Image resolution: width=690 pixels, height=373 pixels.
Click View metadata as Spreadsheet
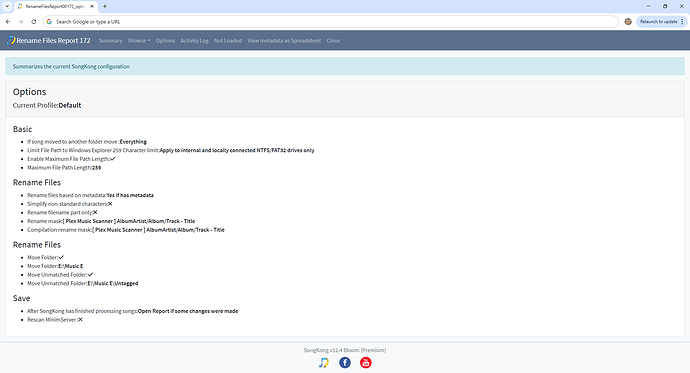click(284, 40)
